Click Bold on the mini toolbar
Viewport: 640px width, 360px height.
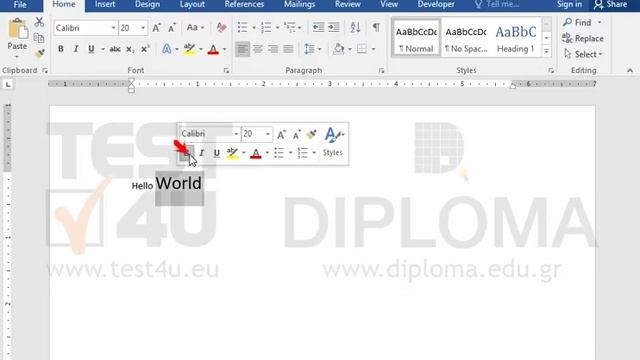(186, 153)
